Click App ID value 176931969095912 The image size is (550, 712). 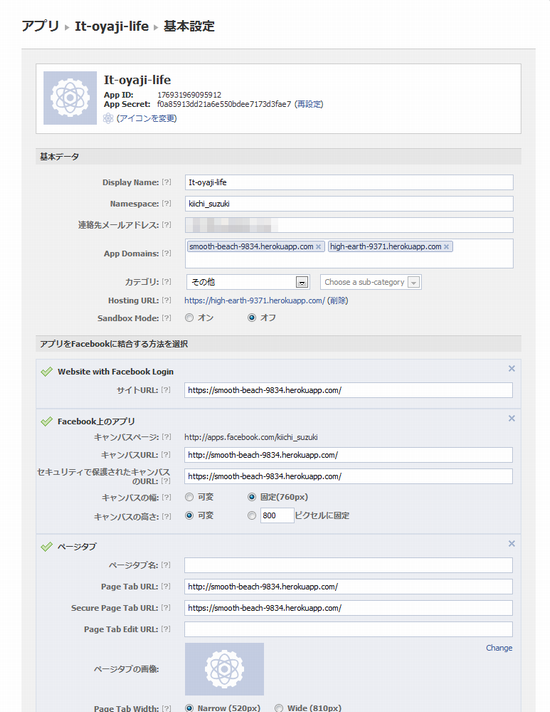pyautogui.click(x=189, y=95)
